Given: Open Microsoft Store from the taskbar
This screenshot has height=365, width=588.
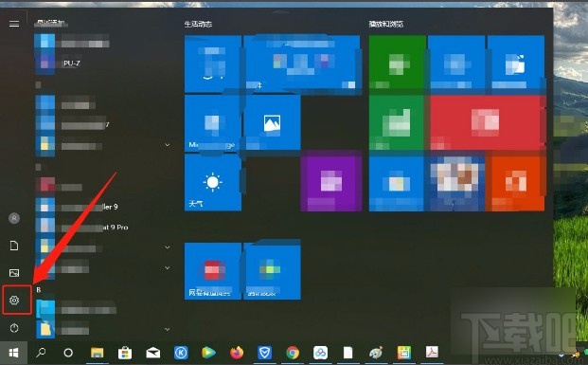Looking at the screenshot, I should tap(125, 353).
